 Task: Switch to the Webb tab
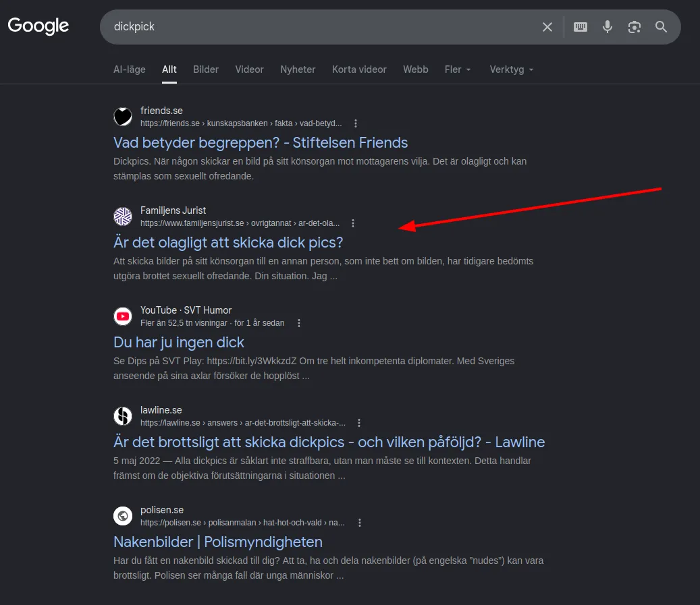(x=416, y=69)
